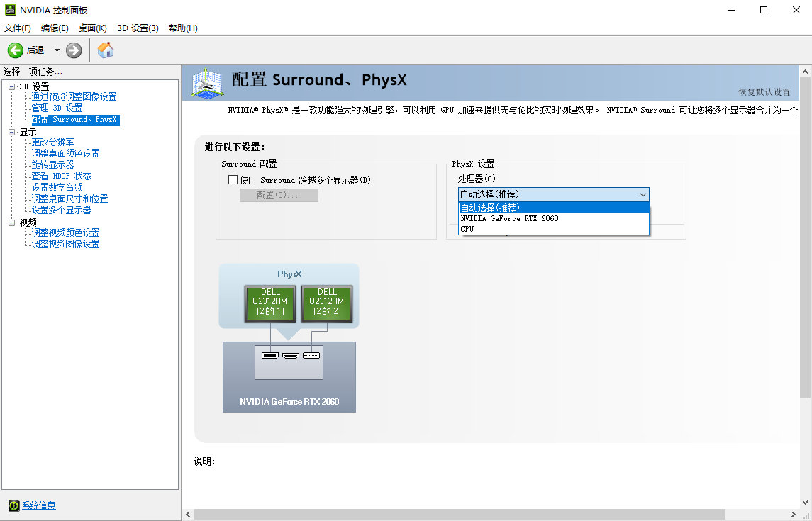This screenshot has height=521, width=812.
Task: Collapse the 3D 设置 tree node
Action: click(x=12, y=86)
